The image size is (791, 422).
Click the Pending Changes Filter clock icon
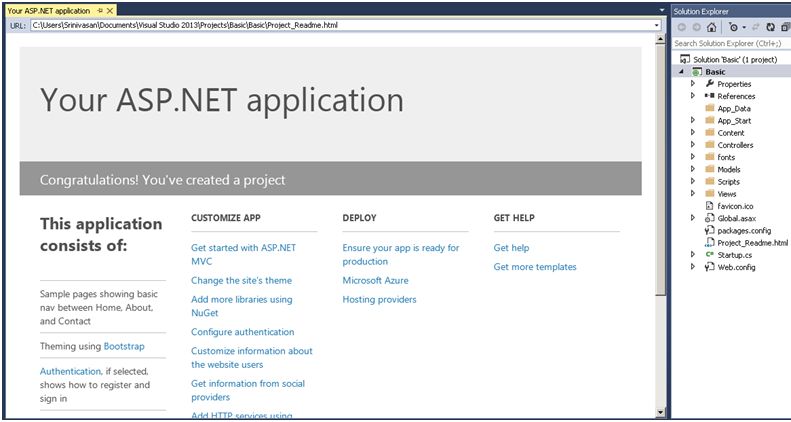coord(732,27)
